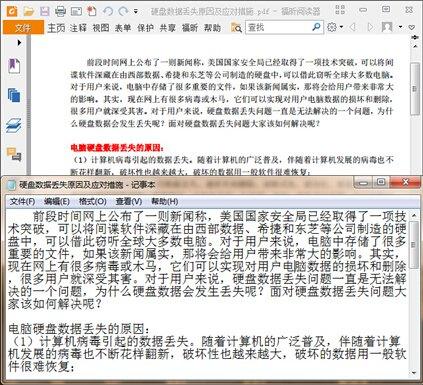
Task: Click the Notepad line ending 件很难恢复；
Action: (42, 367)
